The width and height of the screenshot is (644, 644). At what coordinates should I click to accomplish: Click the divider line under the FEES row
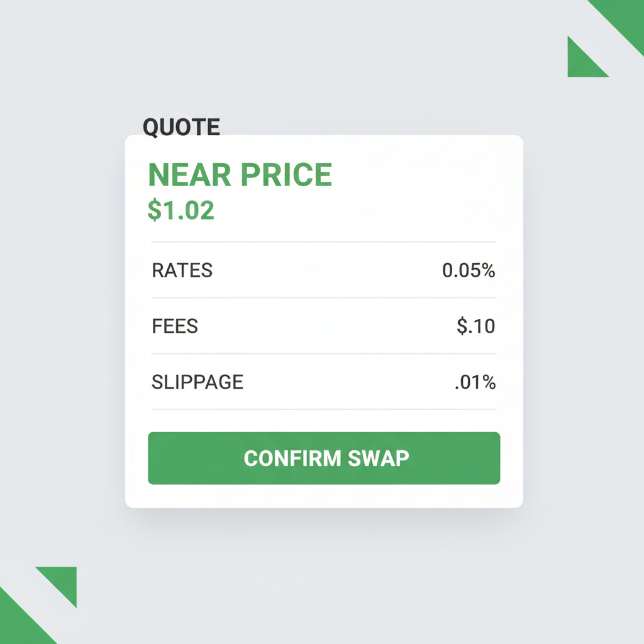[323, 353]
